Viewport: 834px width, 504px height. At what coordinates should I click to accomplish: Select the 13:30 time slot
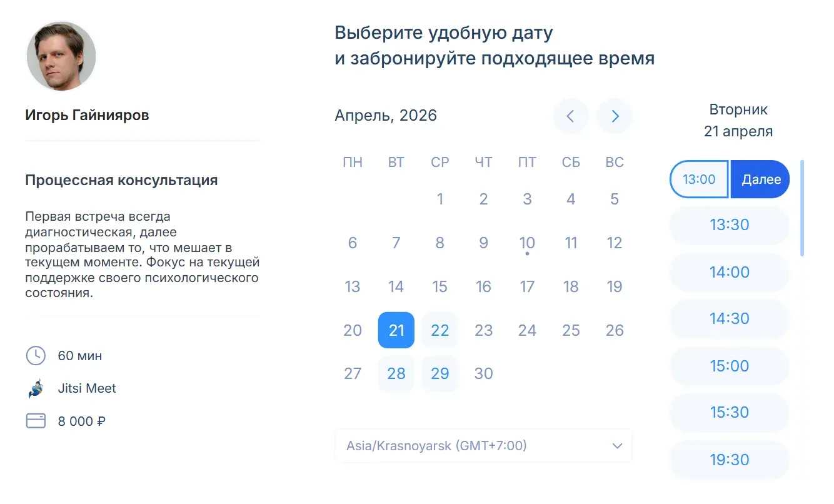(729, 225)
